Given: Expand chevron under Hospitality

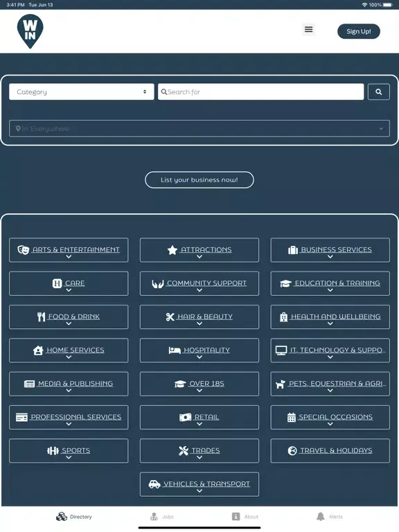Looking at the screenshot, I should (x=199, y=357).
